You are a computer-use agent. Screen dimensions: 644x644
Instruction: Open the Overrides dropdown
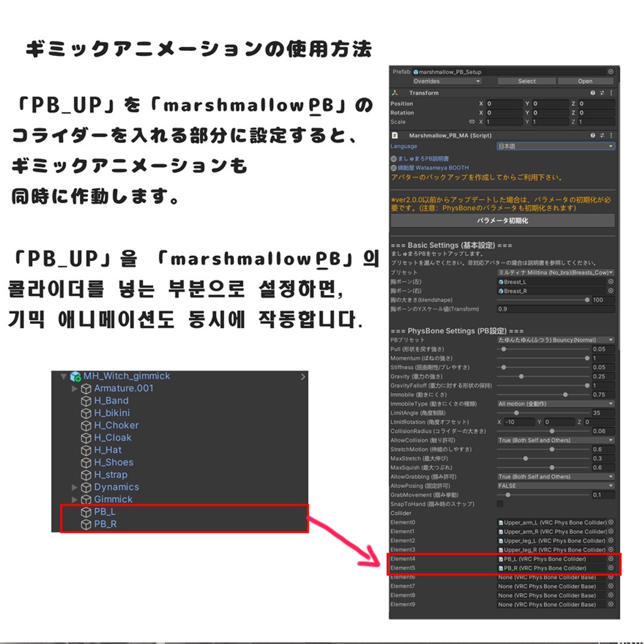point(447,81)
